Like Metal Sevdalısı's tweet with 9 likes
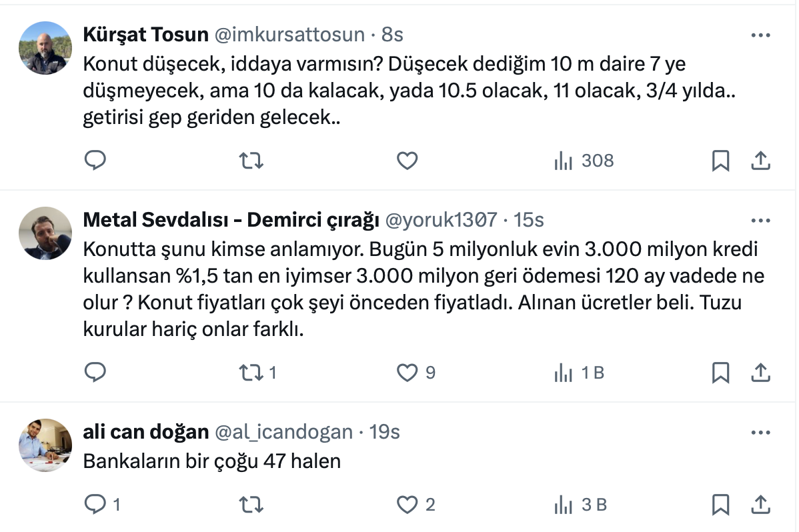 point(407,373)
